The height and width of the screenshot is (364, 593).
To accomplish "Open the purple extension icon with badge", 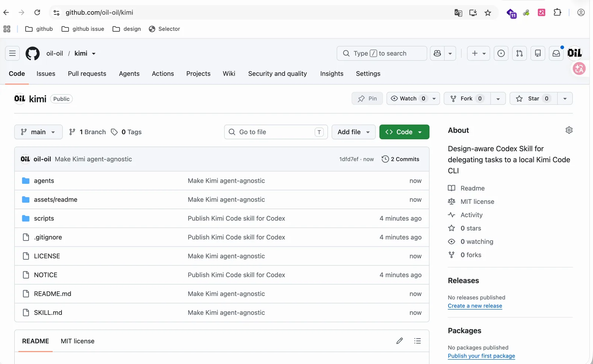I will (511, 13).
